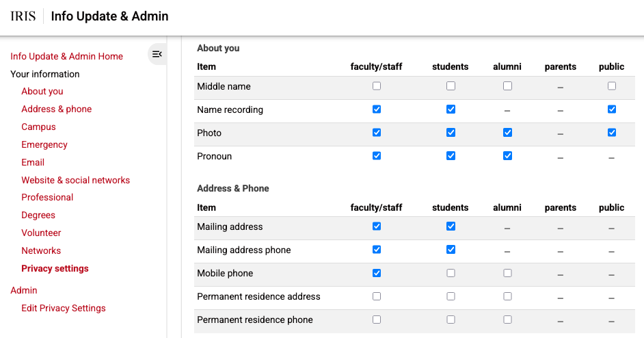Screen dimensions: 644x338
Task: Click the 'About you' table heading
Action: tap(218, 48)
